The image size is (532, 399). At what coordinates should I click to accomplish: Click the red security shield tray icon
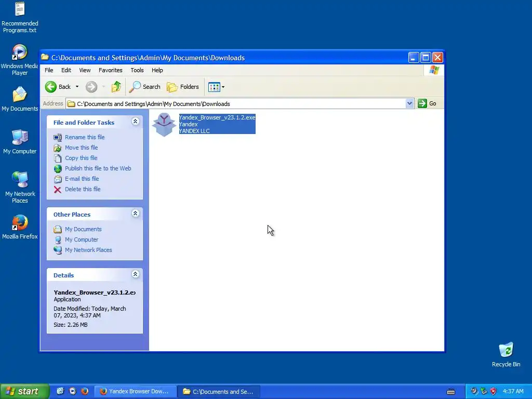[494, 391]
